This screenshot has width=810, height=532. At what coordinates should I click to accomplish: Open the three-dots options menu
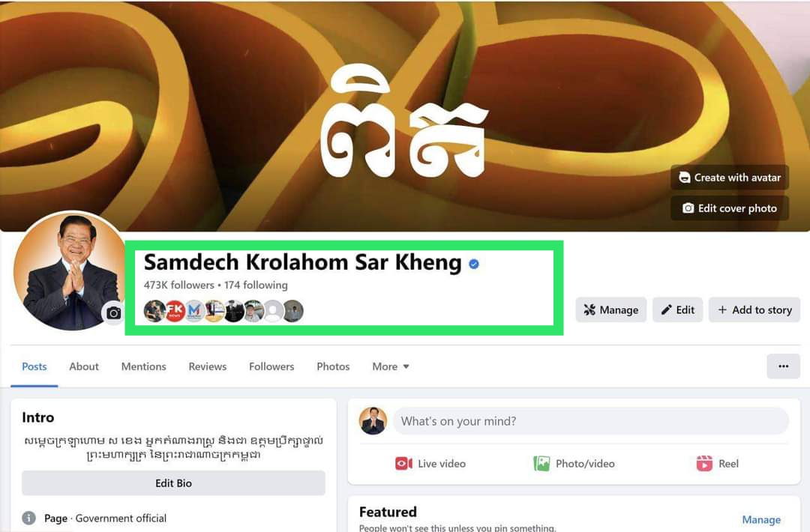click(x=783, y=366)
